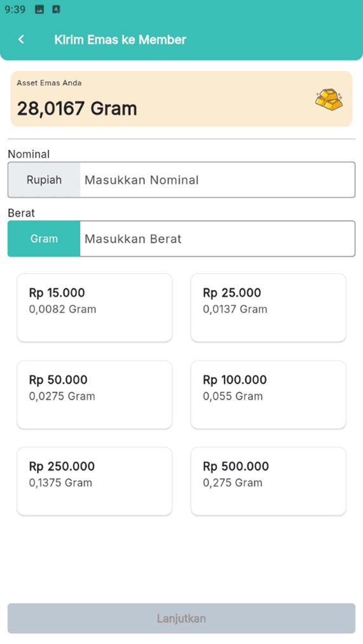363x644 pixels.
Task: Tap the Kirim Emas ke Member title
Action: [120, 40]
